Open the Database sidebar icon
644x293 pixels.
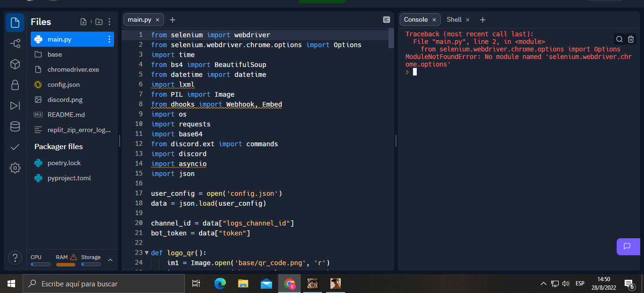click(x=15, y=126)
